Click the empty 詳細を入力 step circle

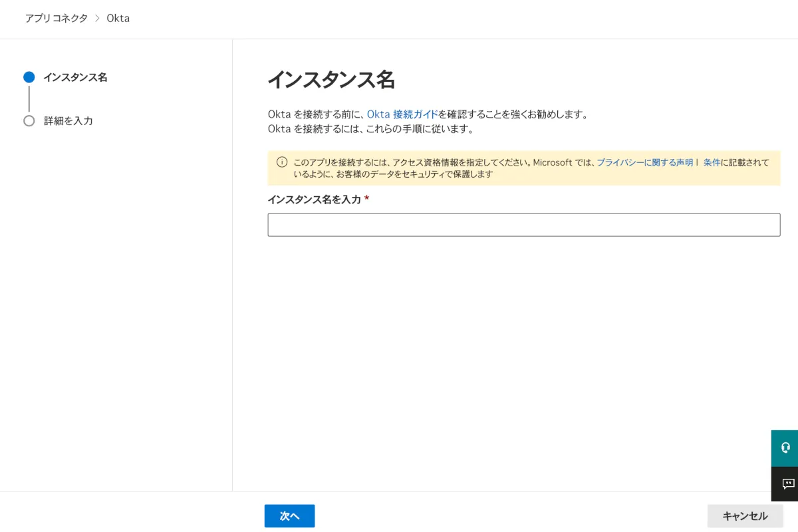coord(29,121)
